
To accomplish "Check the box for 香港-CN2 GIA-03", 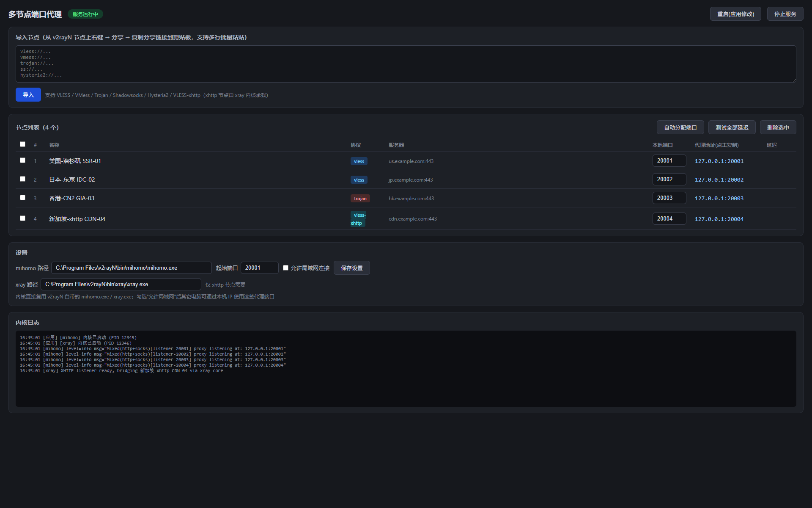I will 23,198.
